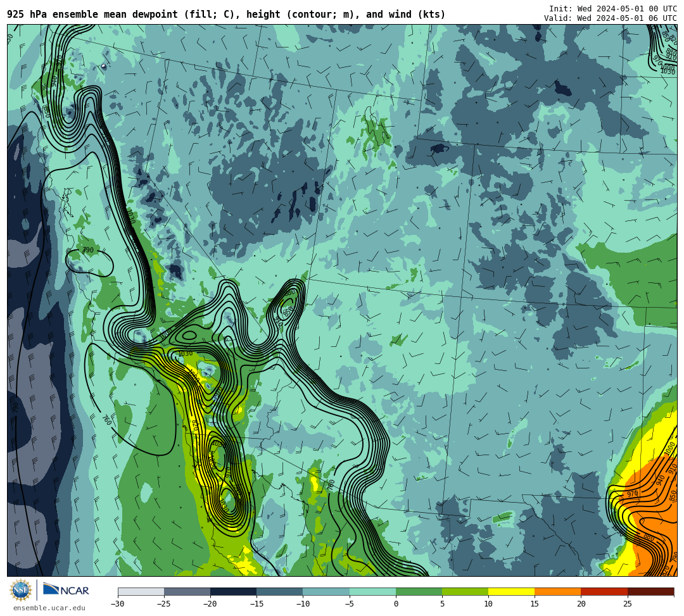Click the 0 colorbar tick label
The image size is (684, 616).
point(396,604)
